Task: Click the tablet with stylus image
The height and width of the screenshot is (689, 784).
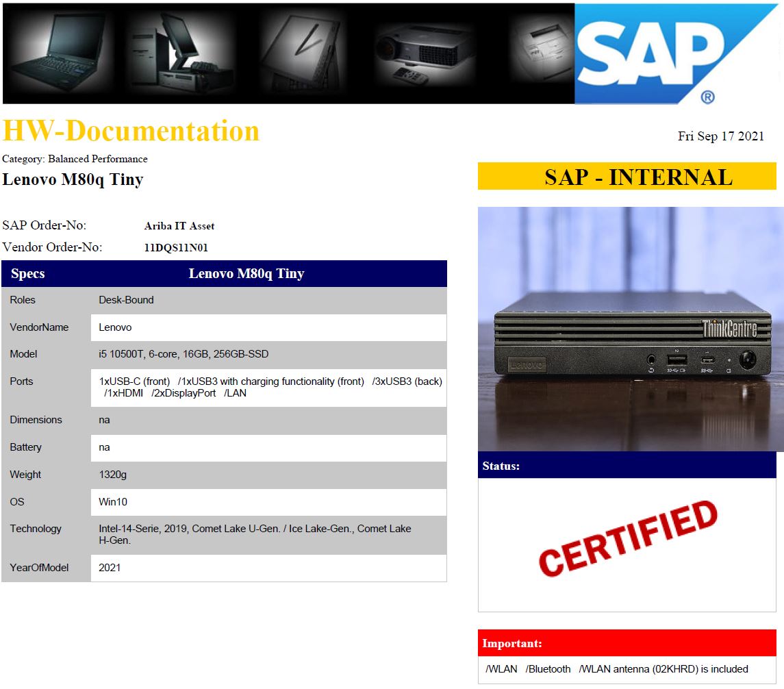Action: 303,53
